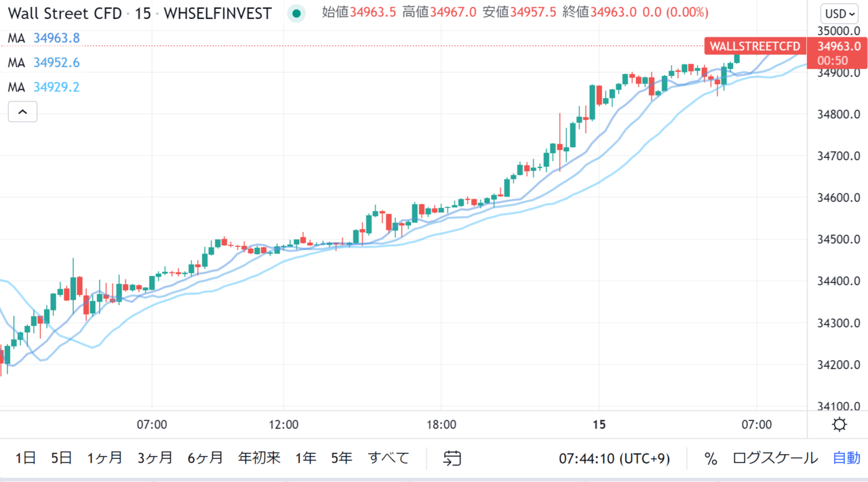
Task: Select the 1日 time range
Action: pyautogui.click(x=25, y=458)
